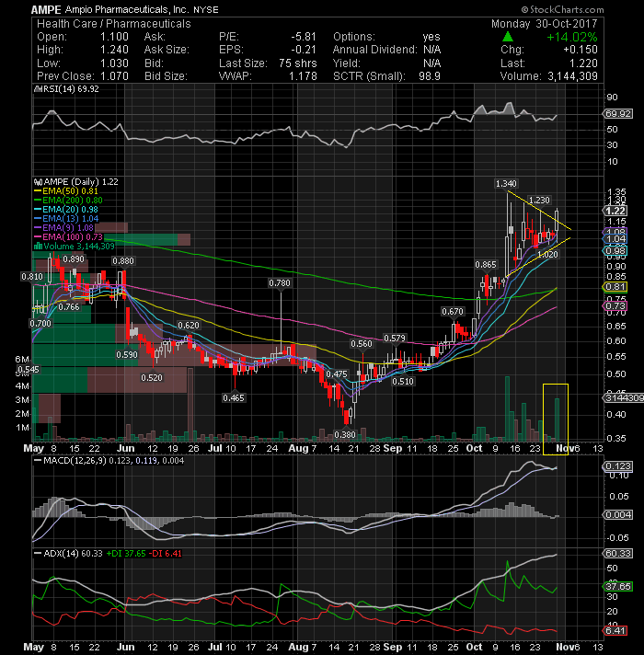Screen dimensions: 644x655
Task: Click the StockCharts.com watermark text
Action: point(562,9)
